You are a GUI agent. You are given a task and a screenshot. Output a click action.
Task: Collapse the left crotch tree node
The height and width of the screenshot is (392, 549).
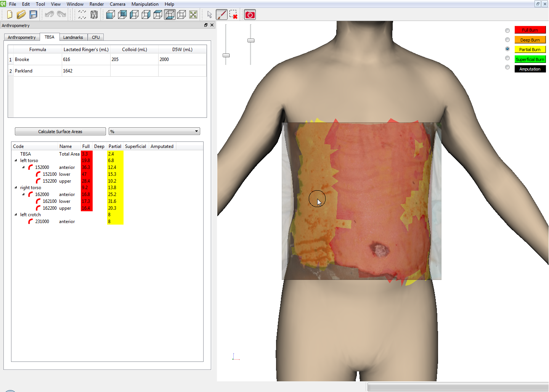click(x=16, y=215)
